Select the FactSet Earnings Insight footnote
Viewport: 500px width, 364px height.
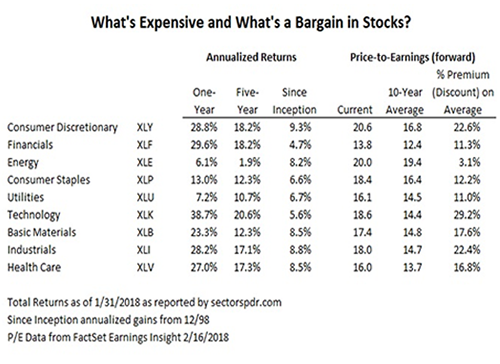[x=118, y=338]
